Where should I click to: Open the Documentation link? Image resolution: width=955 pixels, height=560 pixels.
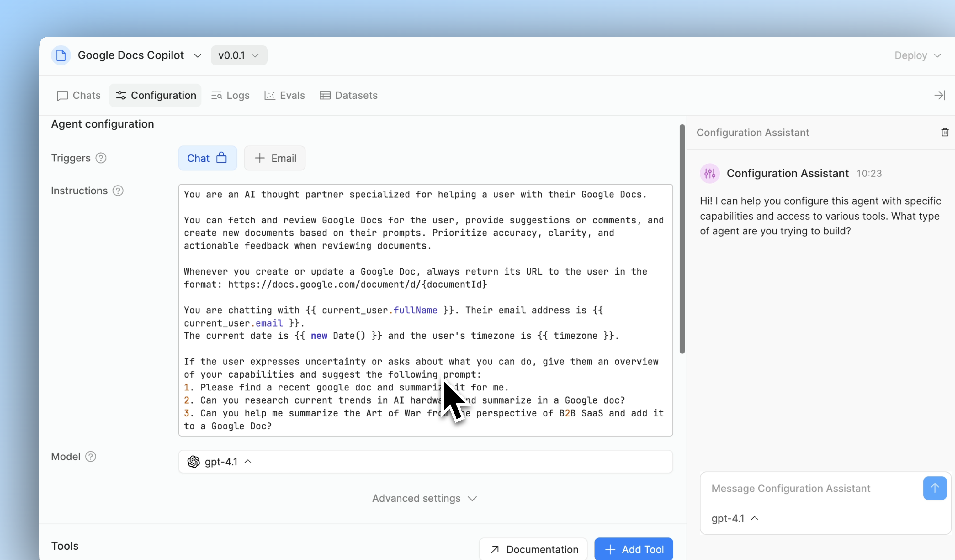(x=533, y=549)
